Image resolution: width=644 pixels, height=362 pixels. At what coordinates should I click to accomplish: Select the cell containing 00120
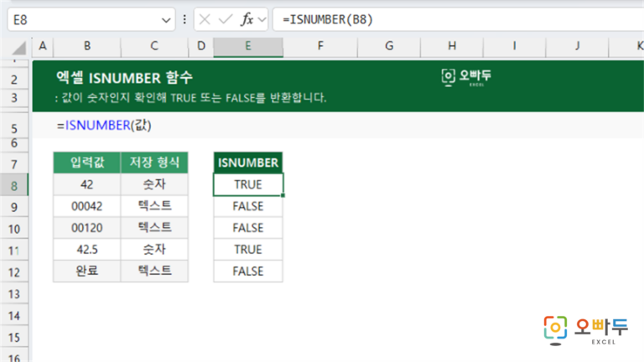[87, 228]
